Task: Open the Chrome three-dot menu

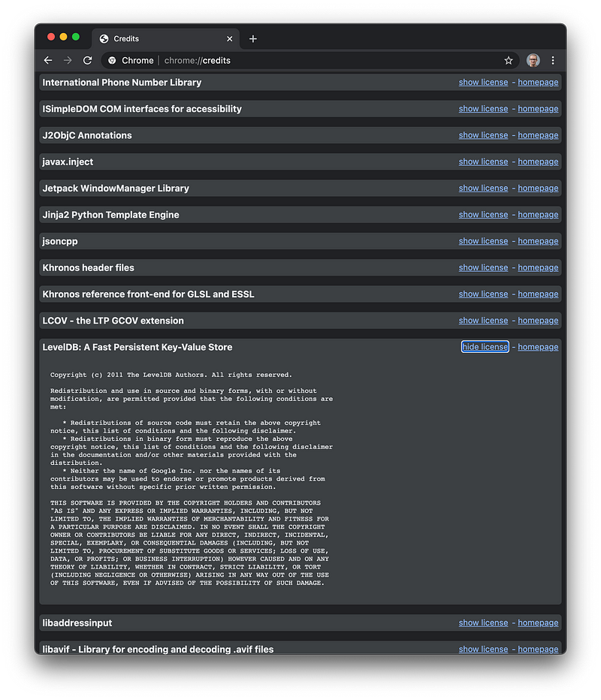Action: [x=553, y=60]
